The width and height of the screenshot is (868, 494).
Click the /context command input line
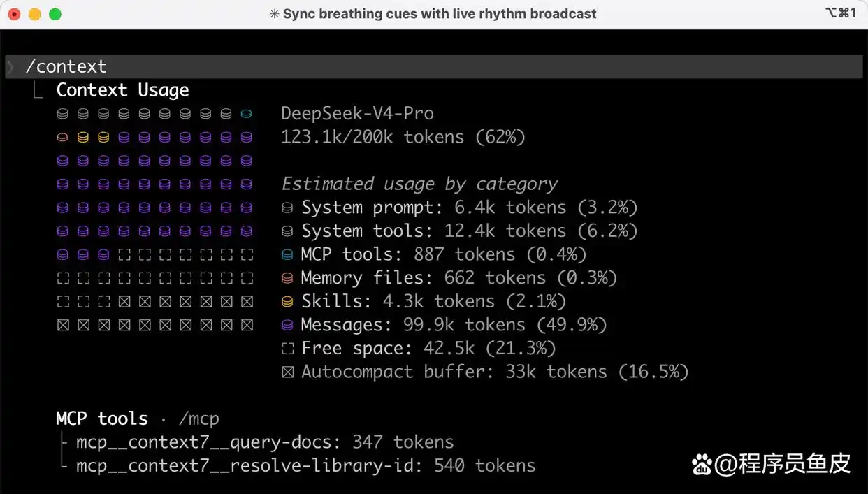[x=434, y=67]
